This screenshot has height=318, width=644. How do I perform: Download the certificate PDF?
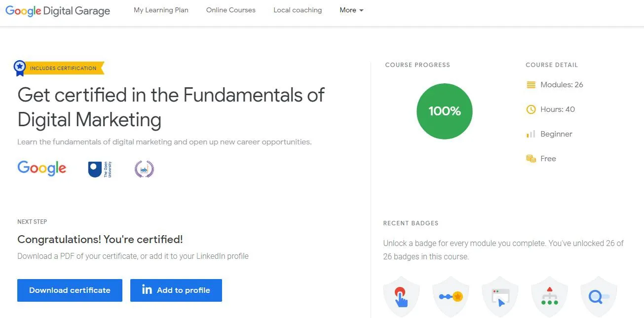coord(70,290)
